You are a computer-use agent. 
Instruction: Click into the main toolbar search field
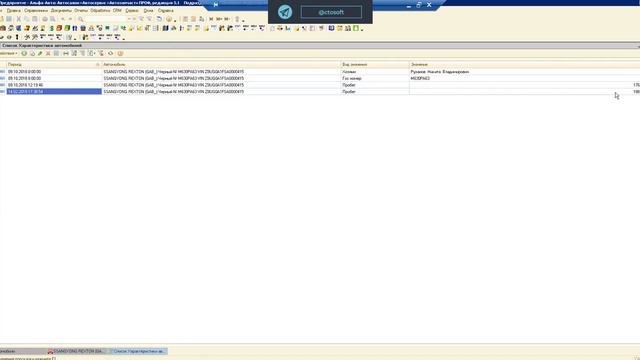pyautogui.click(x=105, y=19)
